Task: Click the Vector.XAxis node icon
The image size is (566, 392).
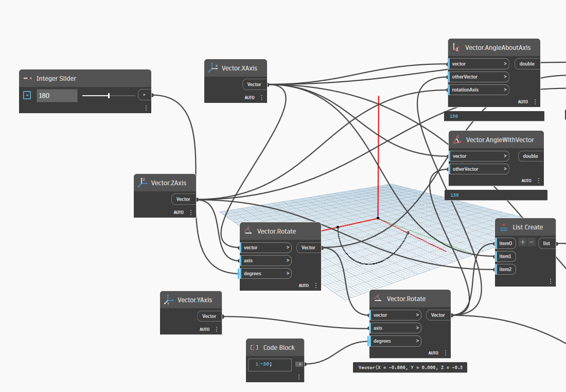Action: point(213,67)
